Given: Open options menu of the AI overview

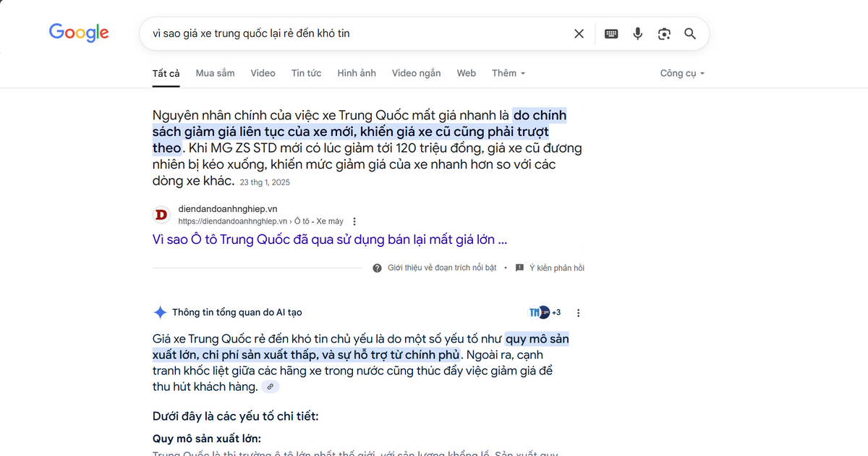Looking at the screenshot, I should click(578, 312).
